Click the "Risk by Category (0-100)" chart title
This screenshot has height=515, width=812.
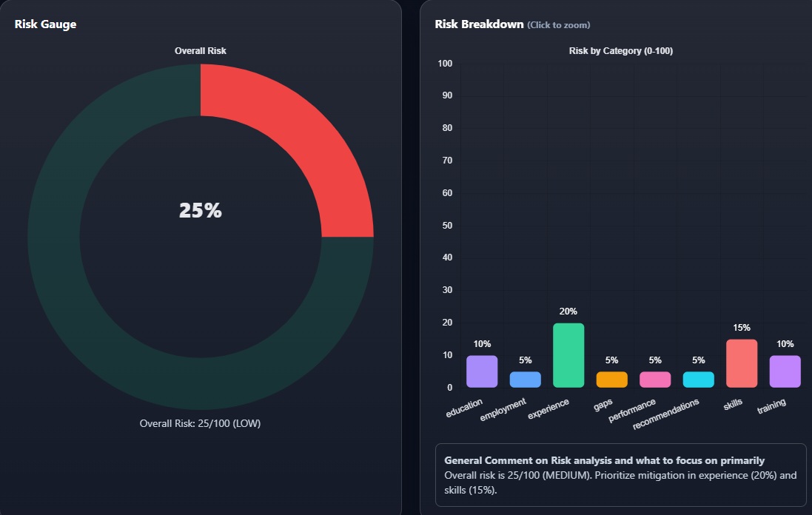coord(620,51)
